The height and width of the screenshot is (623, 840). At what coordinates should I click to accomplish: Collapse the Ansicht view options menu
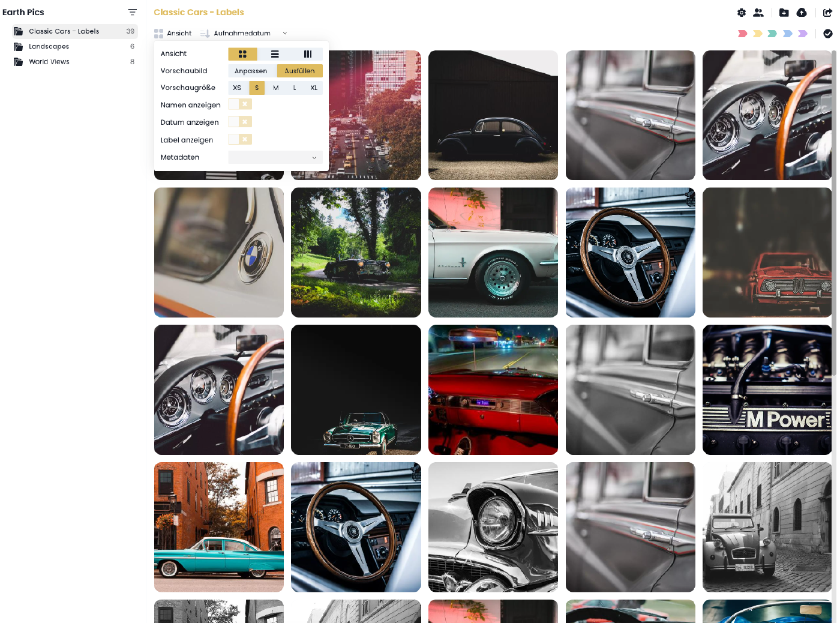[173, 34]
